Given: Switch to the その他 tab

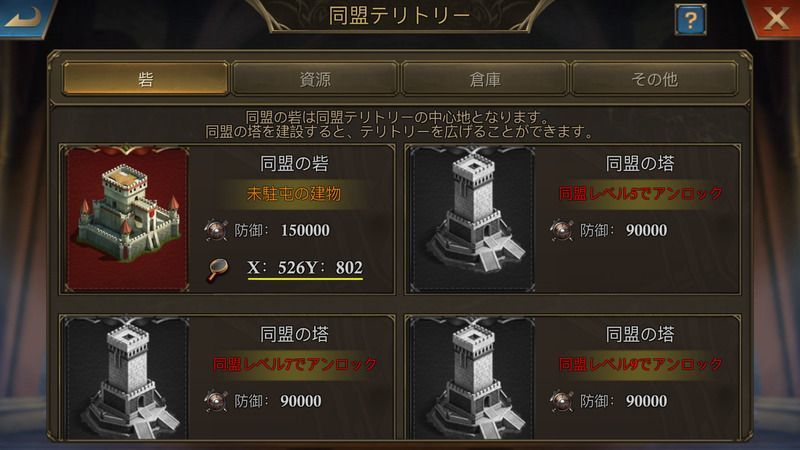Looking at the screenshot, I should coord(654,79).
